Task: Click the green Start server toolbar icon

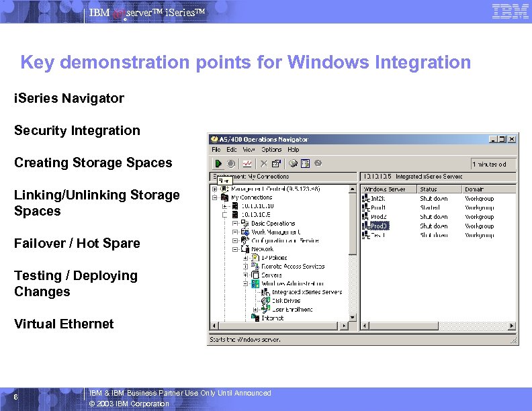Action: (x=218, y=164)
